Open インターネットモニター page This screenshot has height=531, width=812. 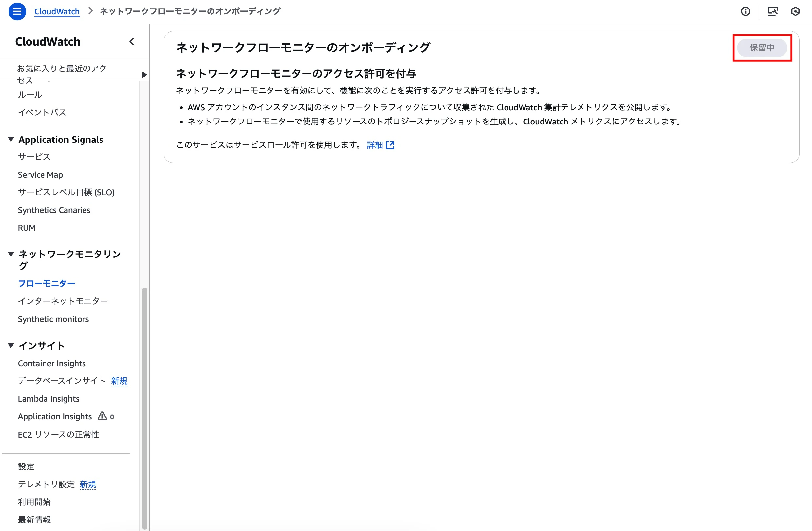click(63, 301)
